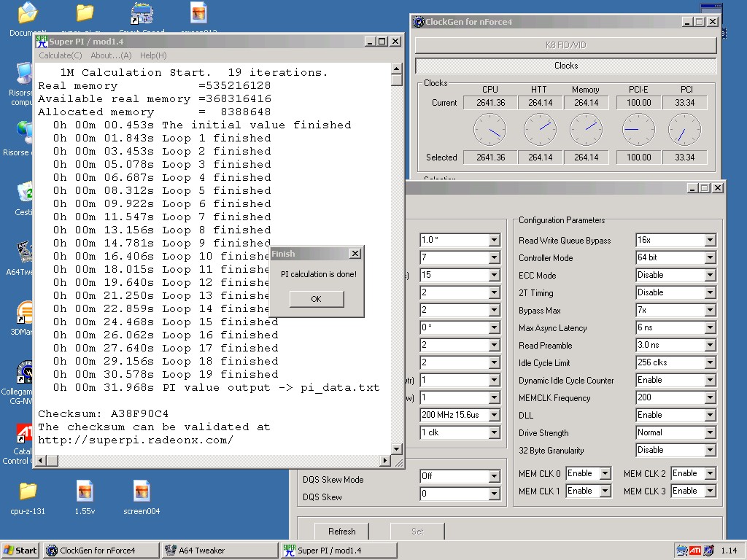Expand the 2T Timing dropdown
Viewport: 747px width, 560px height.
(x=710, y=293)
